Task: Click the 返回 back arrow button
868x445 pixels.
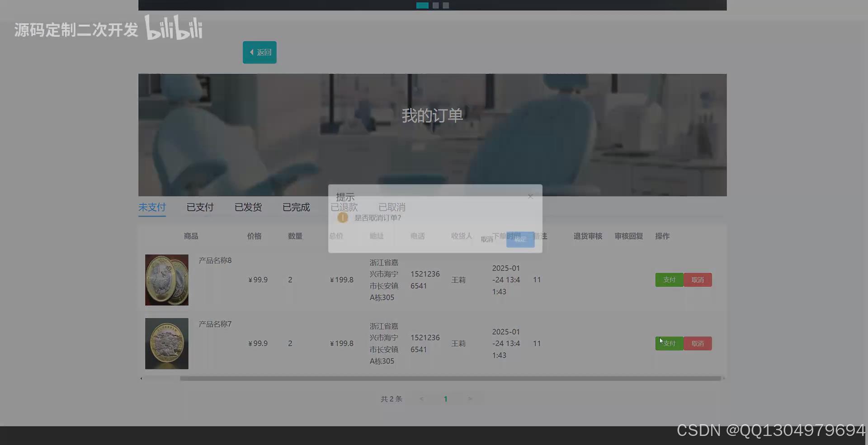Action: (x=259, y=52)
